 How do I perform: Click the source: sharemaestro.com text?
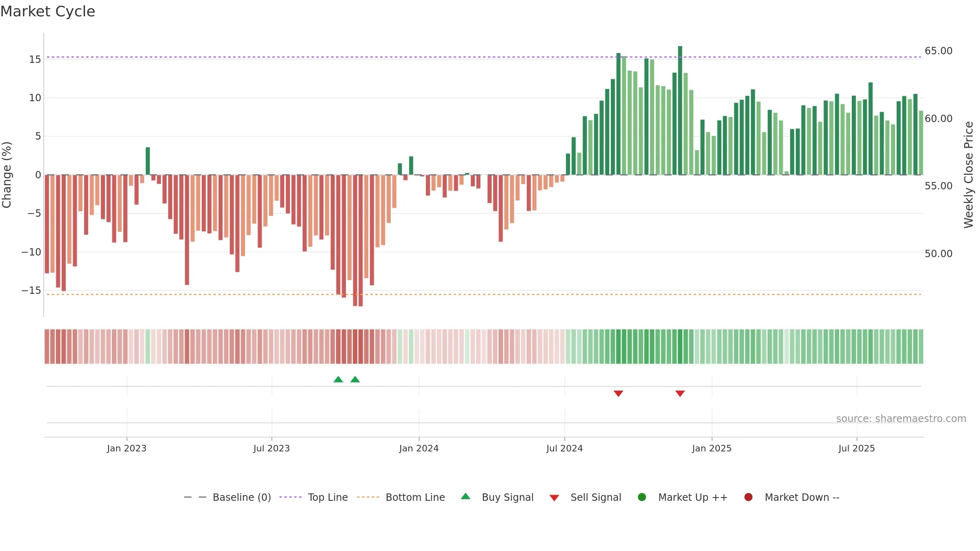(x=901, y=418)
